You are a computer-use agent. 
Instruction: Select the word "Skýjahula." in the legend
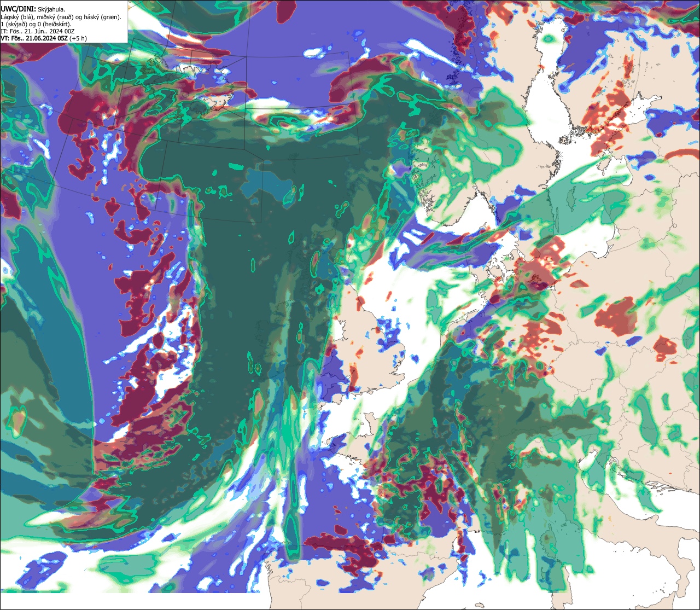[51, 10]
